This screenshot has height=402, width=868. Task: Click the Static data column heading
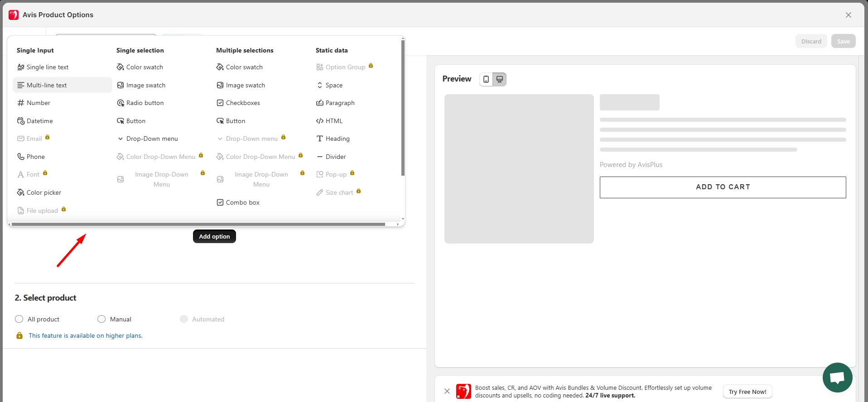pyautogui.click(x=332, y=50)
